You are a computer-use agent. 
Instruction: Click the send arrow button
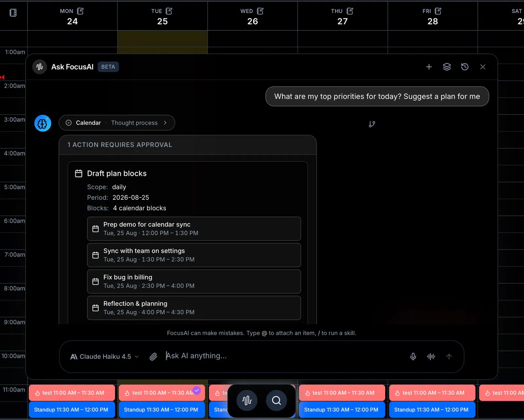coord(449,356)
